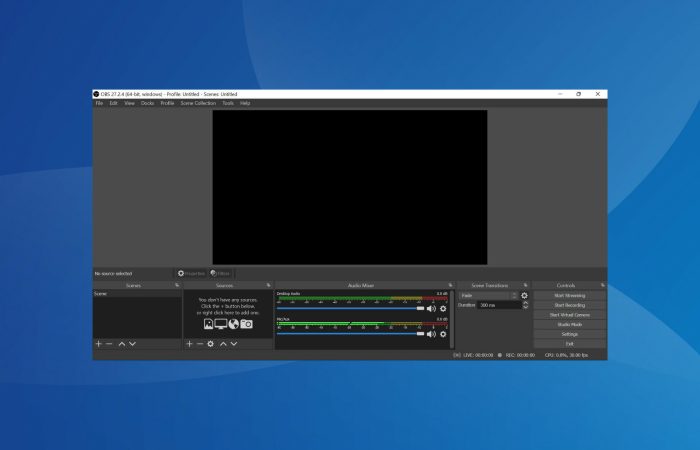Image resolution: width=700 pixels, height=450 pixels.
Task: Open the Docks menu
Action: pos(147,103)
